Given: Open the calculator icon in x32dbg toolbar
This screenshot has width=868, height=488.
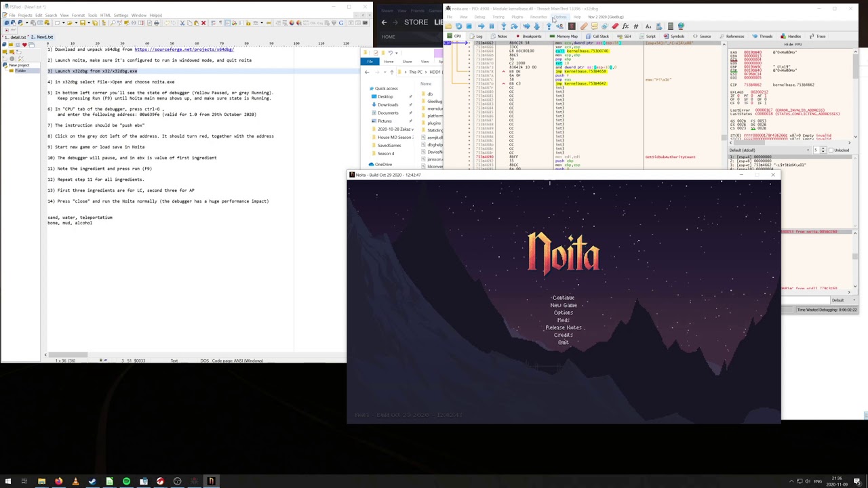Looking at the screenshot, I should pyautogui.click(x=671, y=26).
